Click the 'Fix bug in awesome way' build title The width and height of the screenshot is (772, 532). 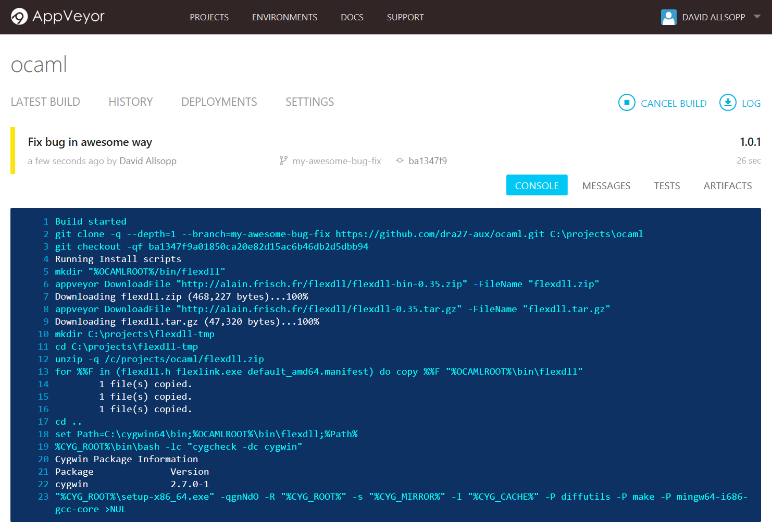tap(90, 142)
